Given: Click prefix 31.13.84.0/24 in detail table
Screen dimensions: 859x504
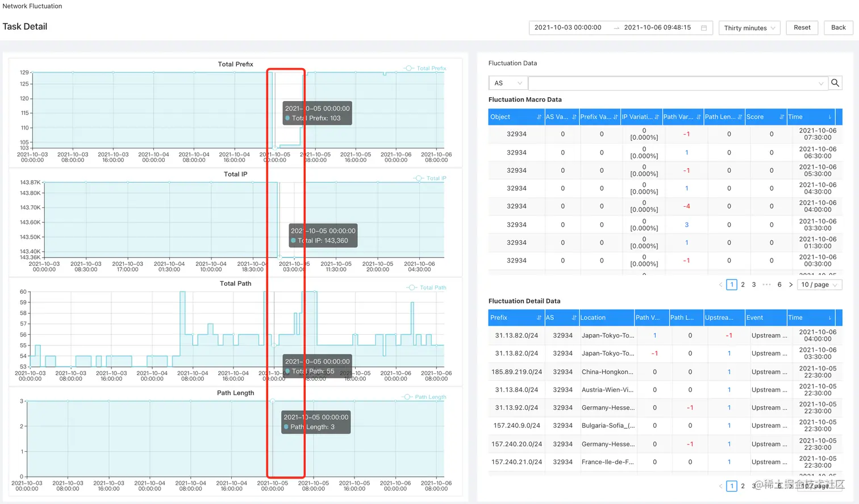Looking at the screenshot, I should point(516,390).
